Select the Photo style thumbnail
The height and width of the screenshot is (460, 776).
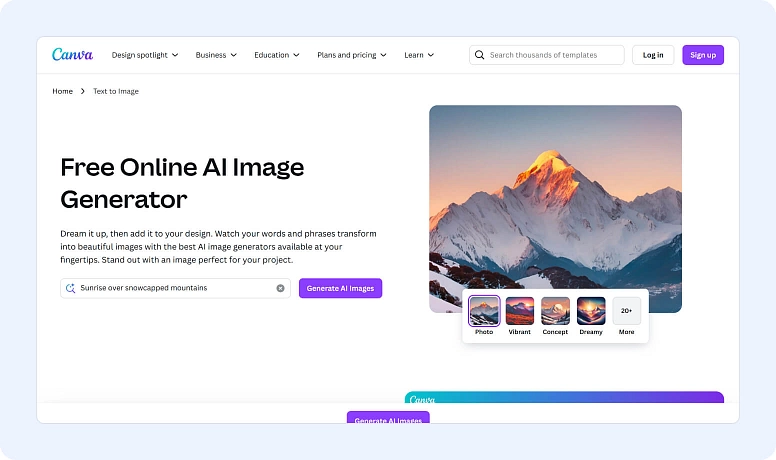point(484,311)
